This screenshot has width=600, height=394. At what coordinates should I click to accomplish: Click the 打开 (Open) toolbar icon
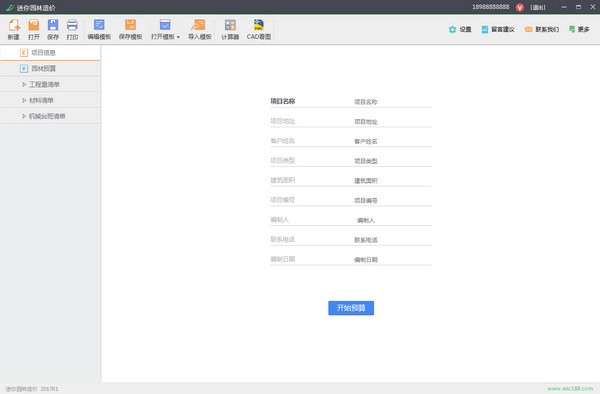coord(34,25)
